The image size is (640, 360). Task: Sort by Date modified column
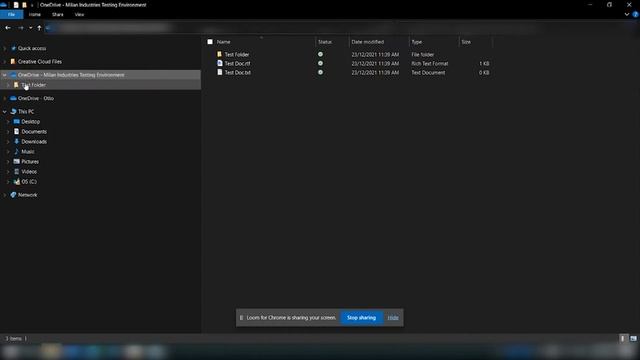[x=368, y=42]
